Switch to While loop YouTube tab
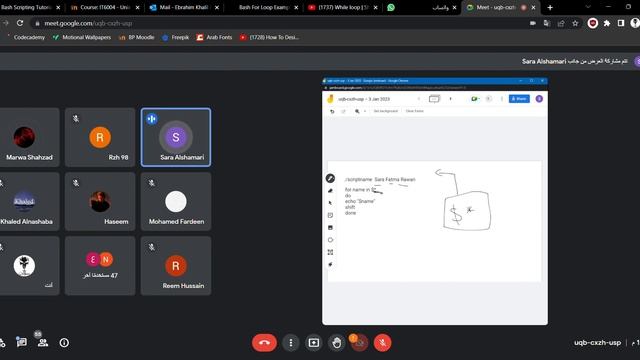This screenshot has height=360, width=640. pyautogui.click(x=343, y=7)
